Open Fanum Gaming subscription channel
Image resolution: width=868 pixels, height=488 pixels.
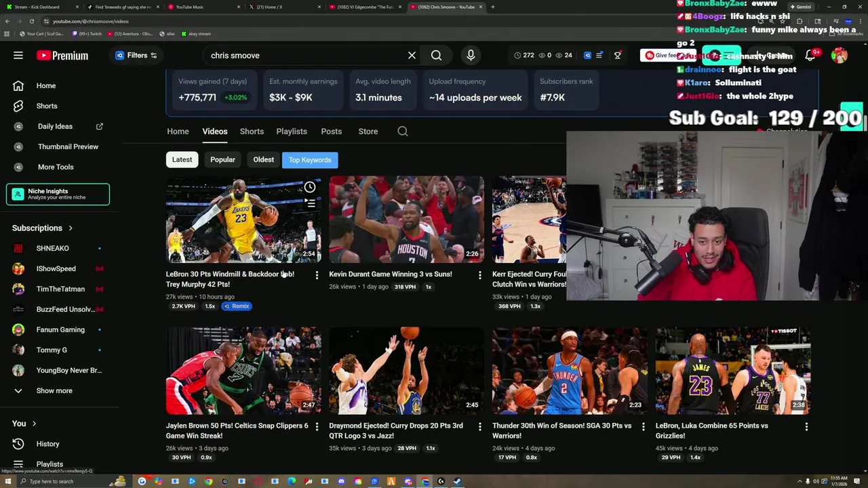tap(60, 330)
